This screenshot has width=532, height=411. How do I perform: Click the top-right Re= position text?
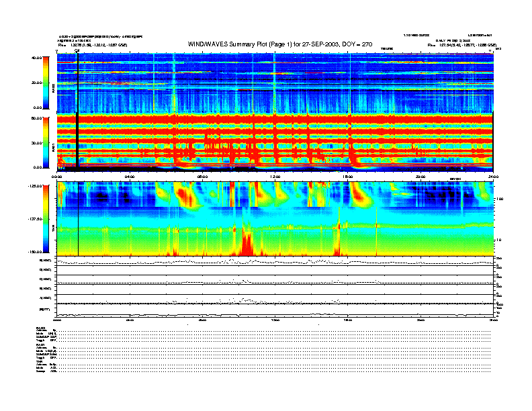461,45
